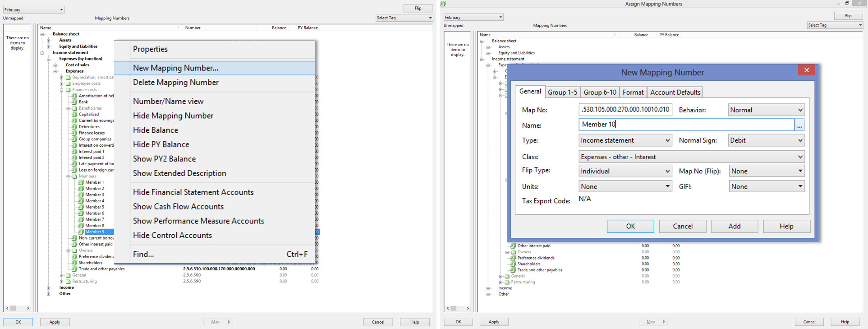This screenshot has width=868, height=329.
Task: Click the Finance leases mapping icon
Action: 74,133
